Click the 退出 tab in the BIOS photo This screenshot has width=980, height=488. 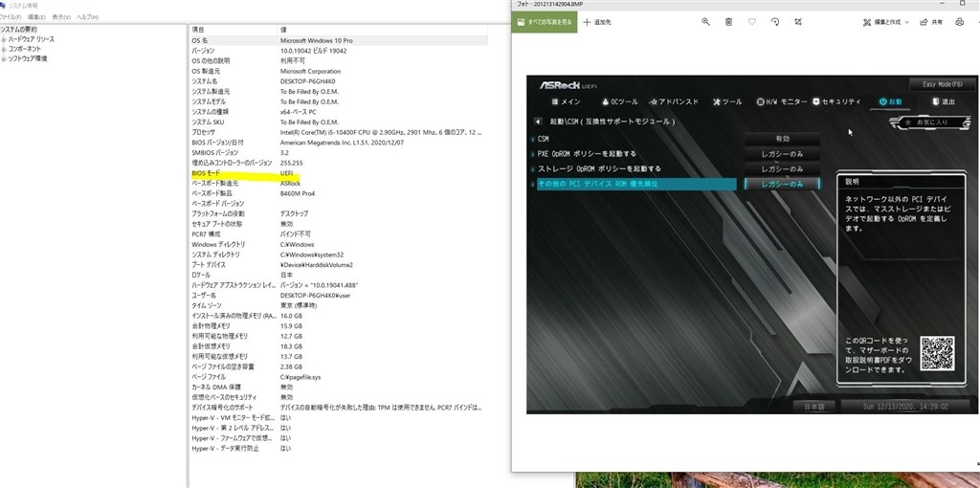pos(944,101)
